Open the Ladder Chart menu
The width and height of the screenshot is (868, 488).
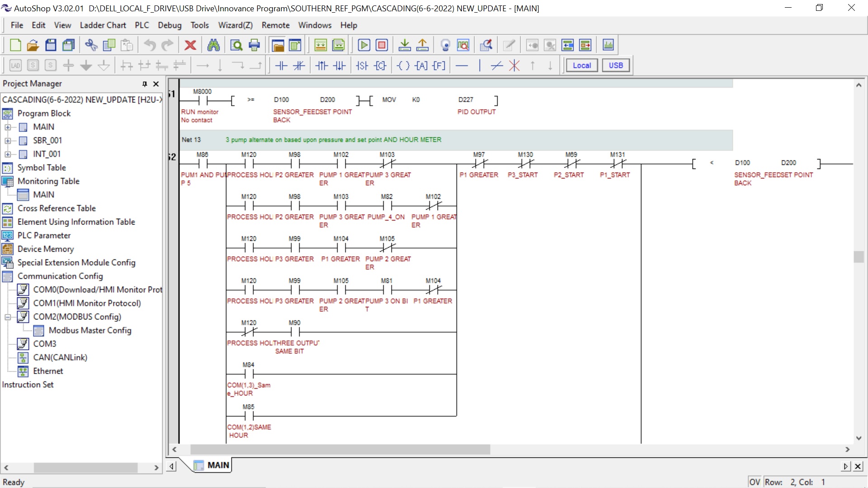(x=103, y=25)
